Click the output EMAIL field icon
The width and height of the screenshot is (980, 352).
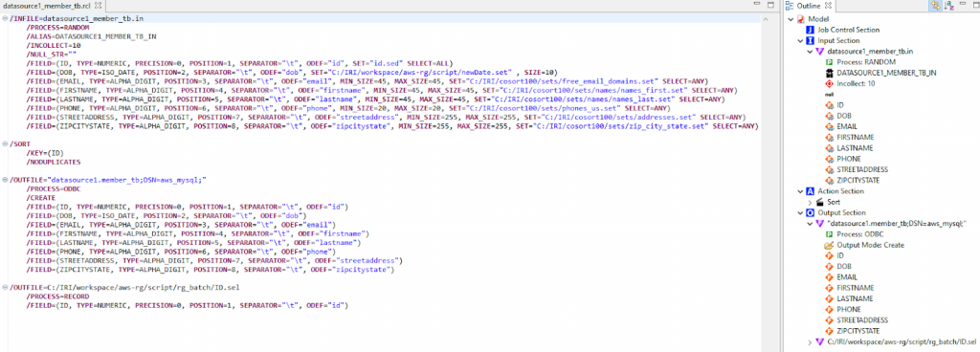click(x=830, y=277)
